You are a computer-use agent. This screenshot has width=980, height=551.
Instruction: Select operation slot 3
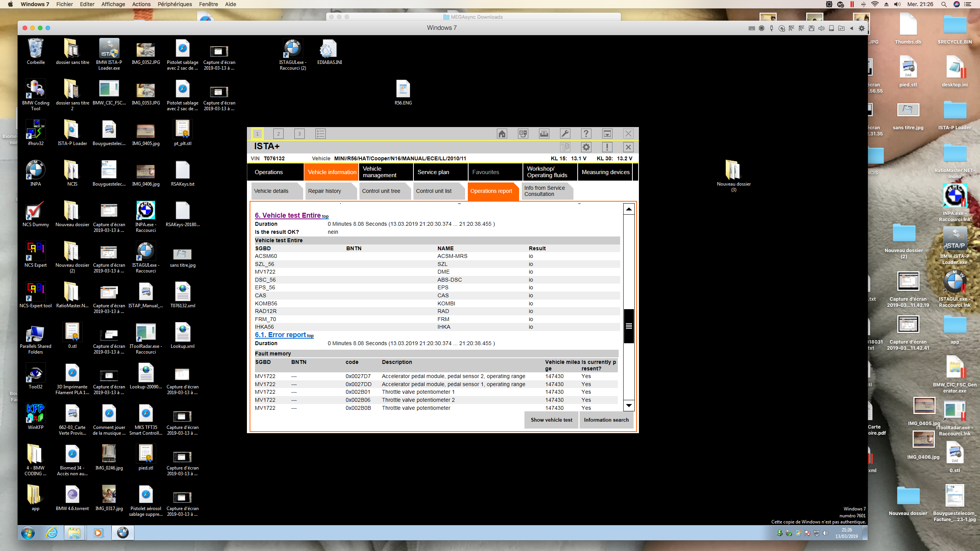click(299, 134)
